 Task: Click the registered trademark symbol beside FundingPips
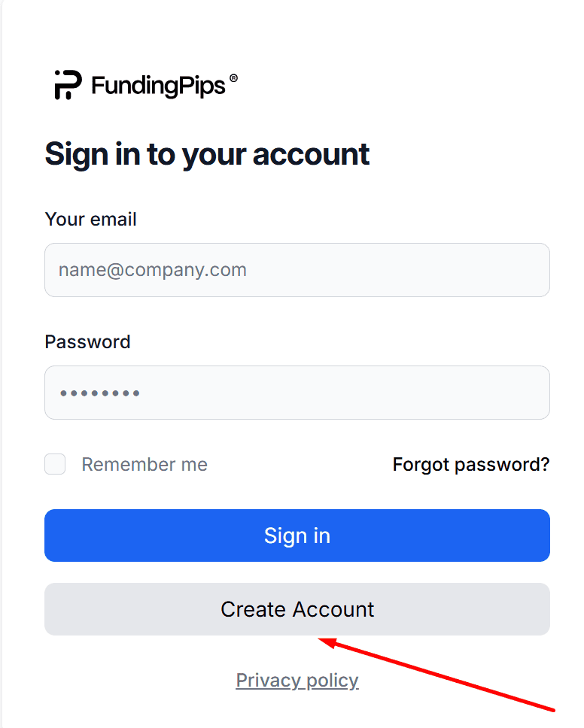(x=234, y=78)
